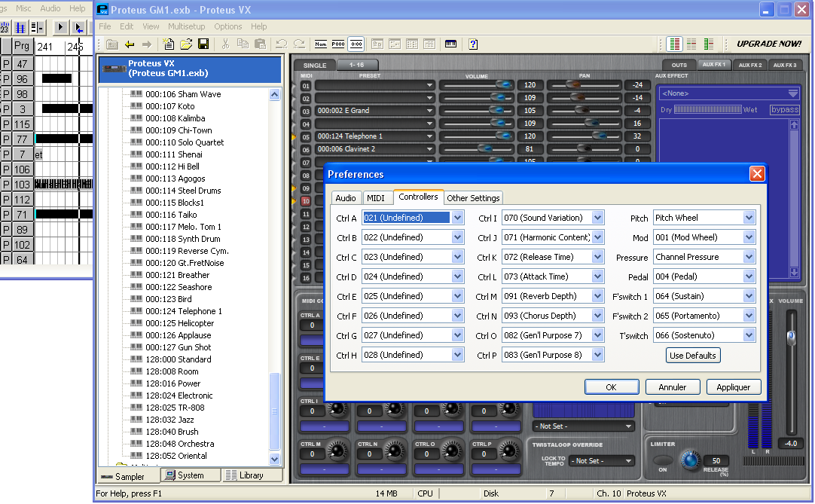Open the Lock To Tempo dropdown
The image size is (815, 504).
click(x=602, y=461)
